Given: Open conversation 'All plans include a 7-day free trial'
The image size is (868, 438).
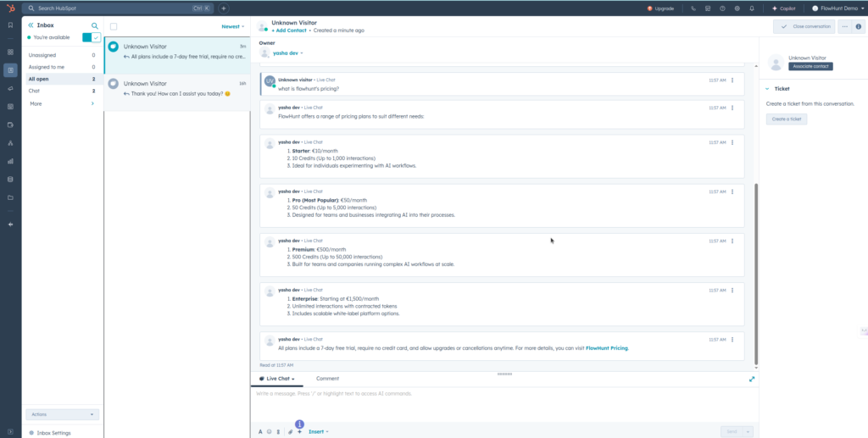Looking at the screenshot, I should [177, 55].
